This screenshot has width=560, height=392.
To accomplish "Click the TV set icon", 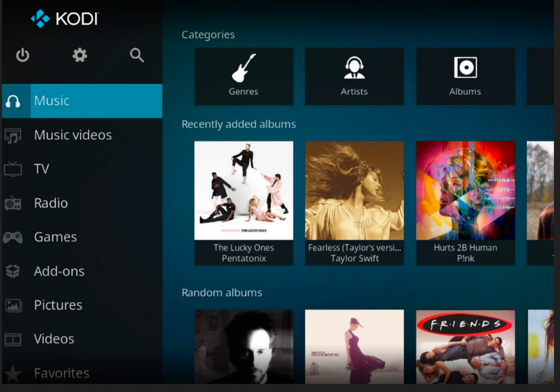I will click(x=13, y=169).
